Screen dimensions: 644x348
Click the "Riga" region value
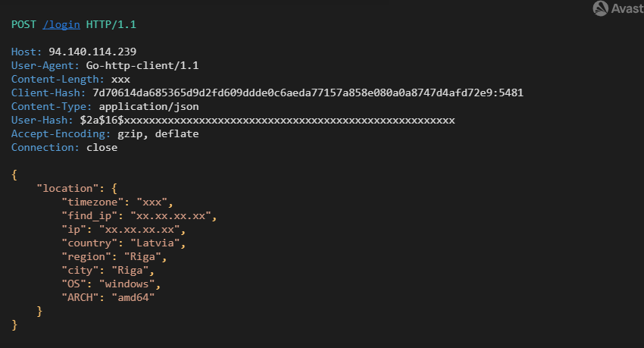click(142, 257)
